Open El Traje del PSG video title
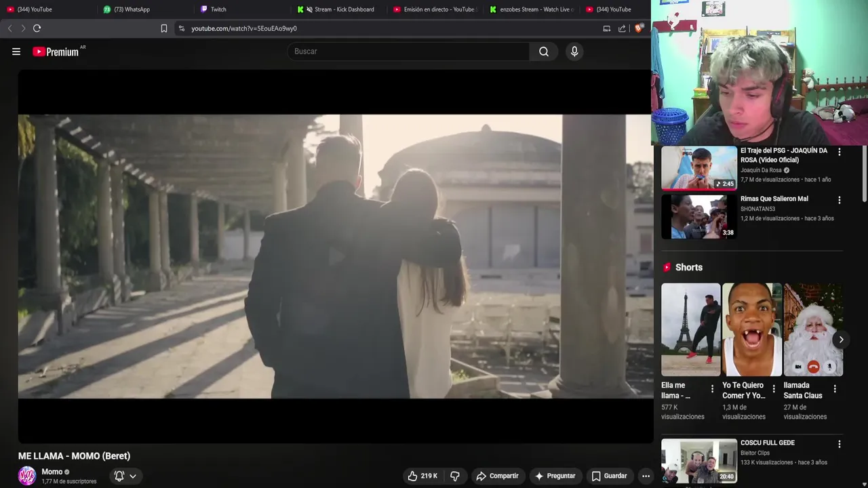868x488 pixels. (x=784, y=155)
